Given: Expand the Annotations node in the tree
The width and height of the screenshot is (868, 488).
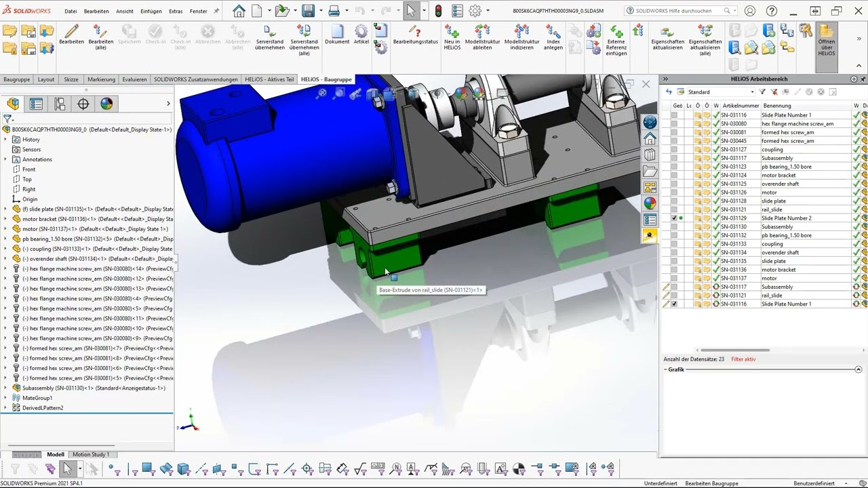Looking at the screenshot, I should (5, 159).
